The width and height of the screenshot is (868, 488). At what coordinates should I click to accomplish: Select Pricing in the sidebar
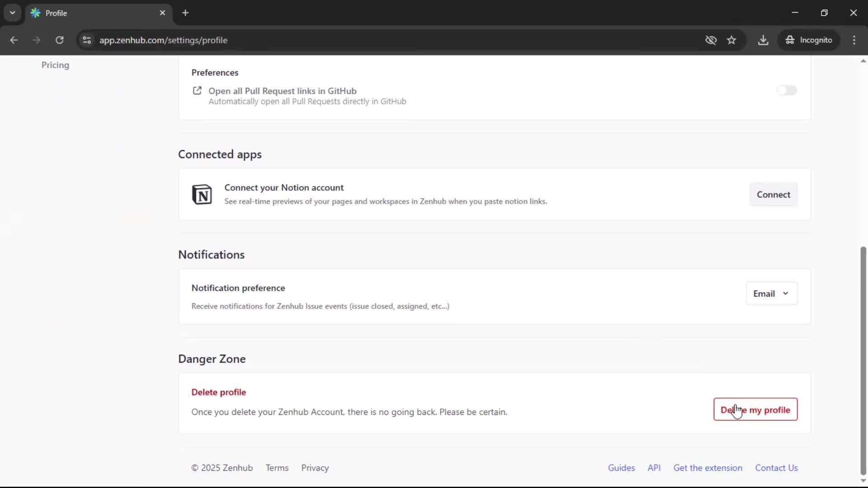[55, 65]
